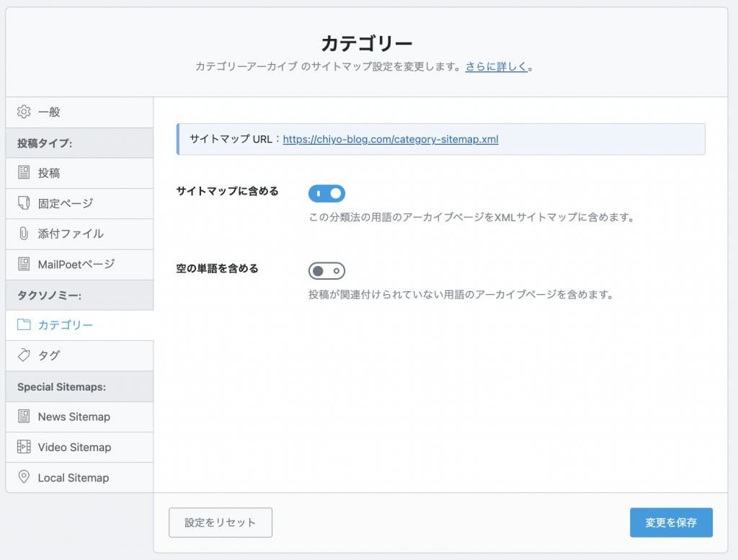Enable the 空の単語を含める toggle
Viewport: 738px width, 560px height.
[x=326, y=270]
